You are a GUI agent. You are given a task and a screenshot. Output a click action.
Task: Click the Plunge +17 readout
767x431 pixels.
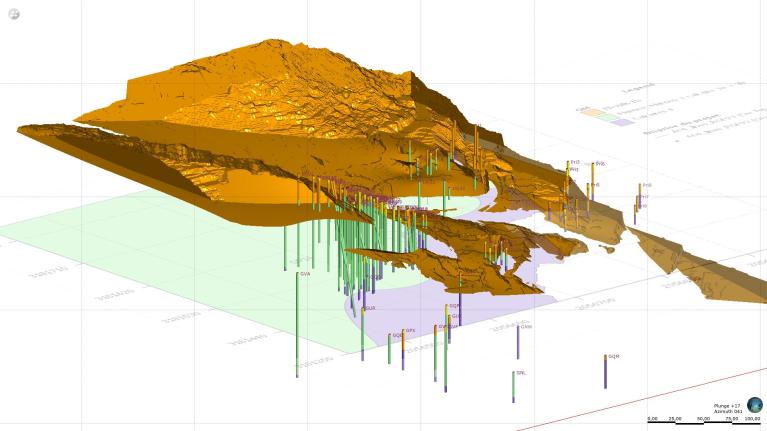click(x=727, y=405)
